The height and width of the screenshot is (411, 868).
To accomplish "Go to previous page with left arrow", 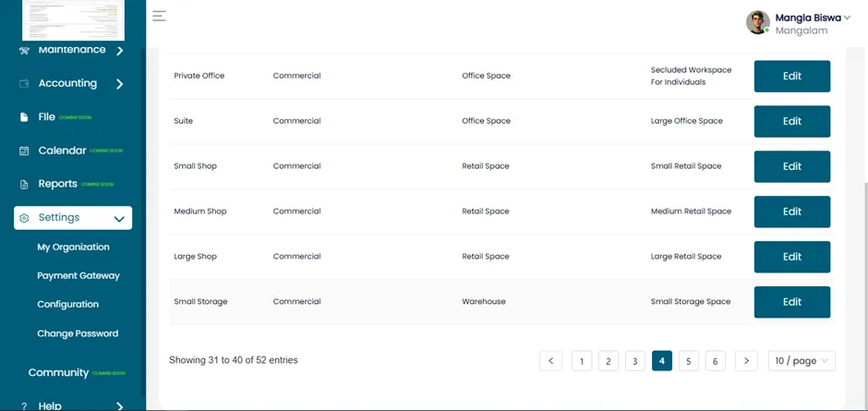I will pyautogui.click(x=550, y=361).
